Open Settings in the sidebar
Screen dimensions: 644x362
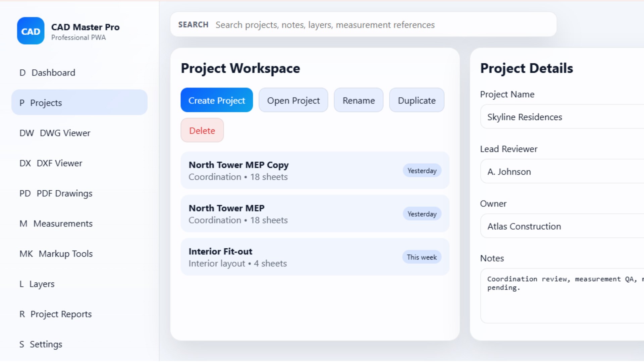pos(79,344)
